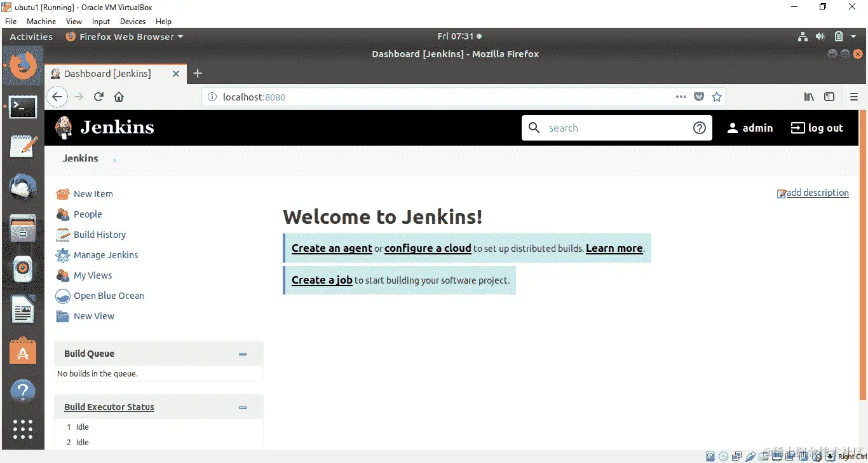Select New Item in Jenkins sidebar

[x=93, y=193]
